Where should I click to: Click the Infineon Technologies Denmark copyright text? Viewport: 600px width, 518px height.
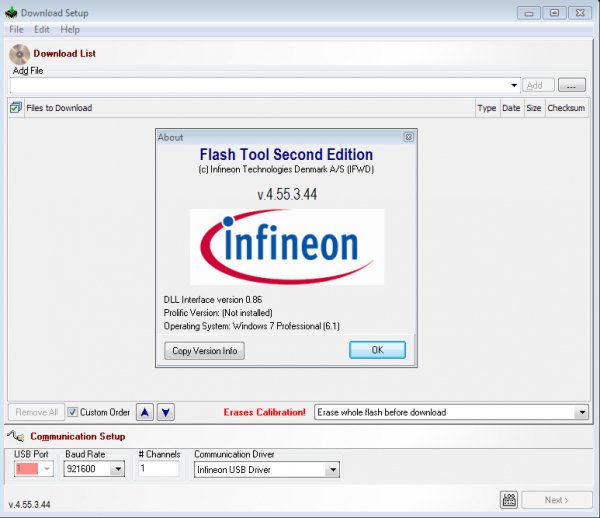286,169
